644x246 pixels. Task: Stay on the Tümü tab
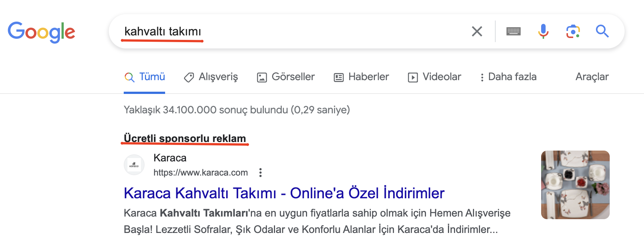[x=152, y=77]
